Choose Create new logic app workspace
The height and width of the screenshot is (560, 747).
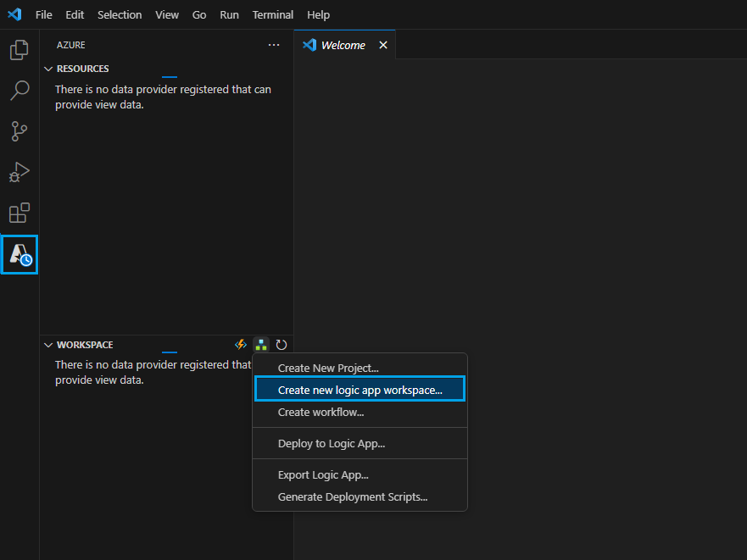pos(360,390)
